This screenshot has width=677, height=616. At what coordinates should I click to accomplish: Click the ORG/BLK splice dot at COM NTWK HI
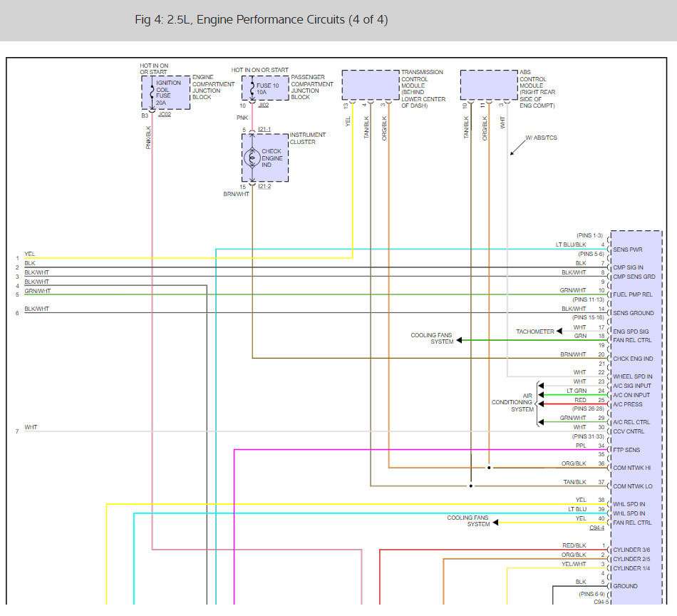pos(489,468)
